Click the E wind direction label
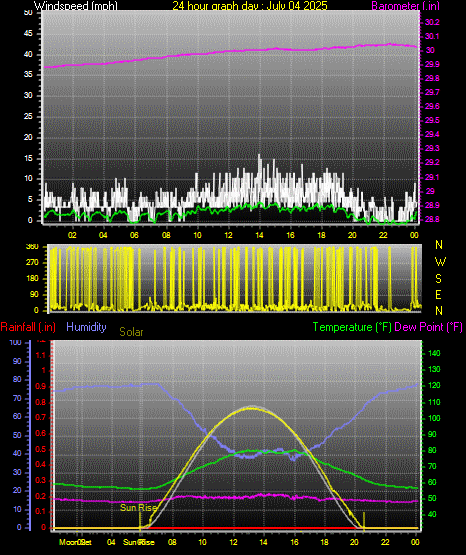The width and height of the screenshot is (466, 555). pos(438,295)
